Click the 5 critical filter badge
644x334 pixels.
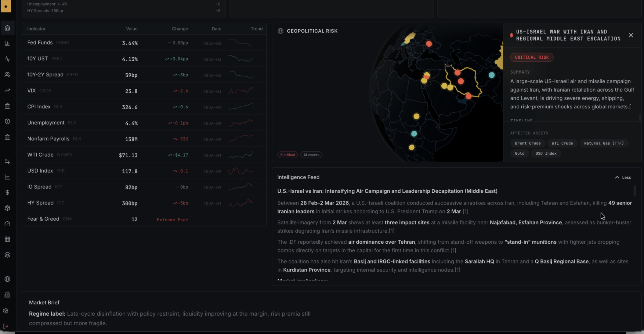287,155
